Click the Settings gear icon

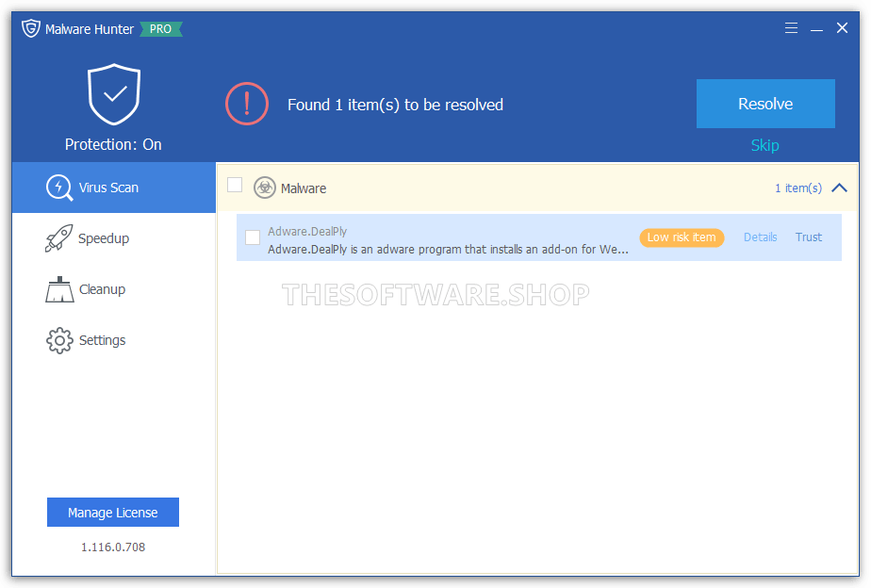coord(59,340)
